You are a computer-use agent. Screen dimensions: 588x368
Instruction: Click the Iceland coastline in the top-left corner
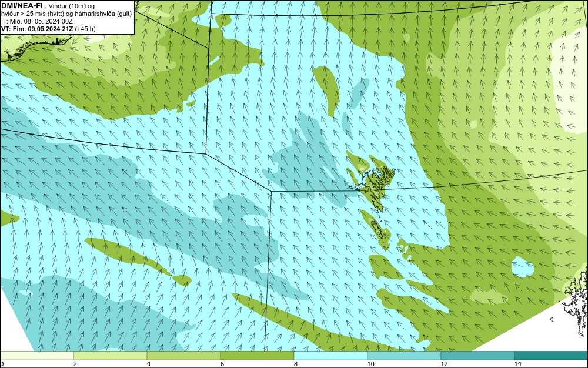36,48
